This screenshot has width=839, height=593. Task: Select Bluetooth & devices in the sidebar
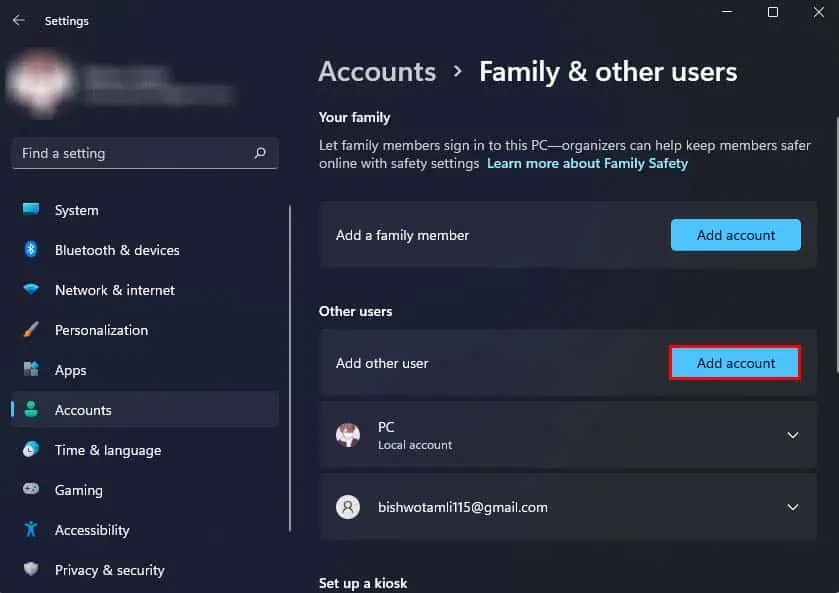117,250
